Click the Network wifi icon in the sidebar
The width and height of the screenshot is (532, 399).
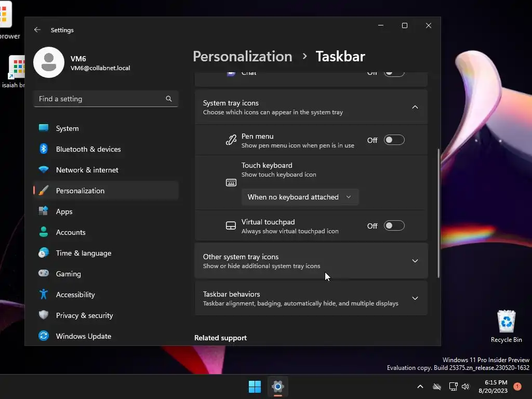pos(44,169)
